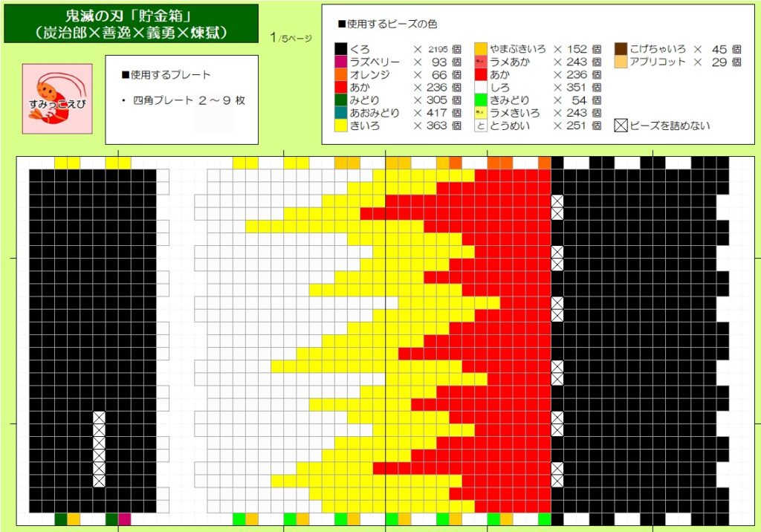This screenshot has height=532, width=761.
Task: Click the くろ bead count 2195
Action: coord(438,49)
